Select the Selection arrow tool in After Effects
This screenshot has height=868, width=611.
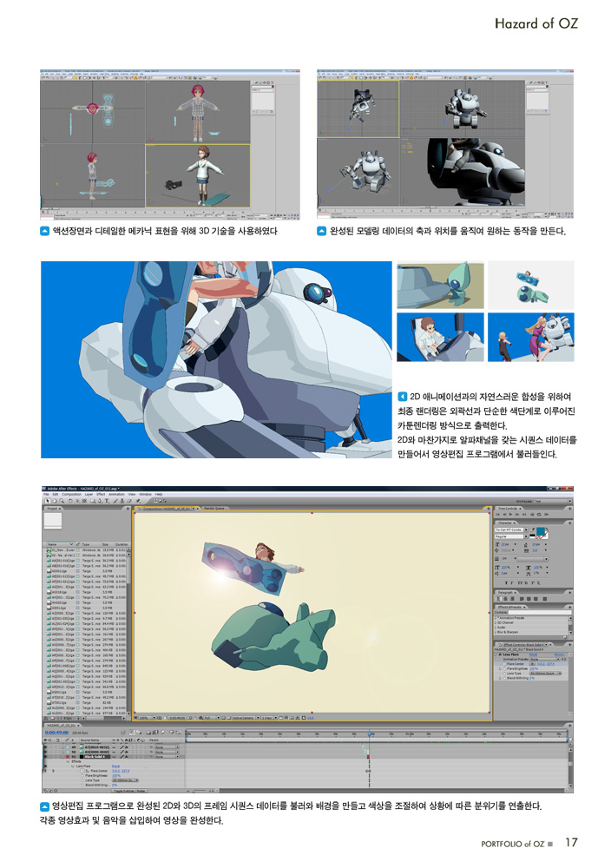[48, 501]
